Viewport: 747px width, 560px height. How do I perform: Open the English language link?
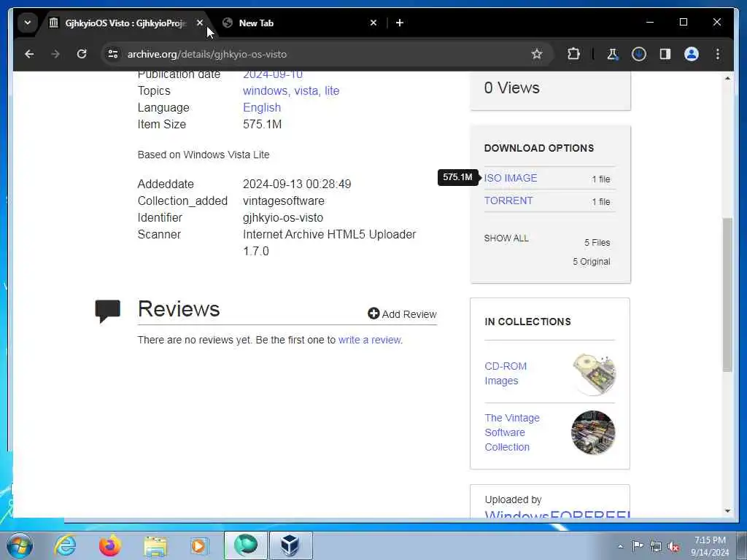click(x=262, y=108)
